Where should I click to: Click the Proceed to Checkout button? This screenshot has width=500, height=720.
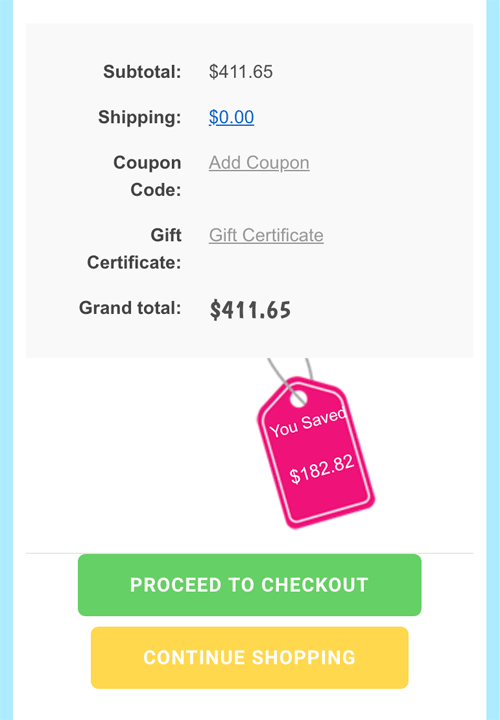coord(249,585)
